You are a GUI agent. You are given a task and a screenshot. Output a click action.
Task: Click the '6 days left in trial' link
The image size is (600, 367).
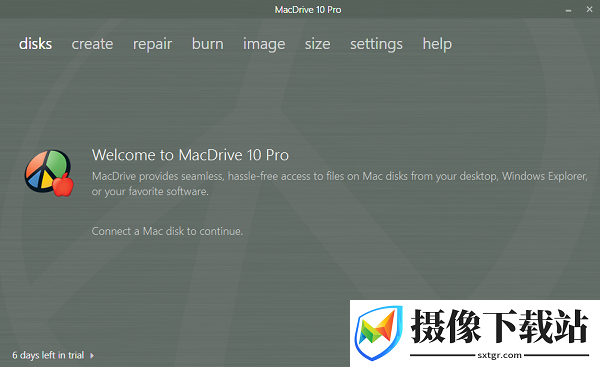click(48, 355)
